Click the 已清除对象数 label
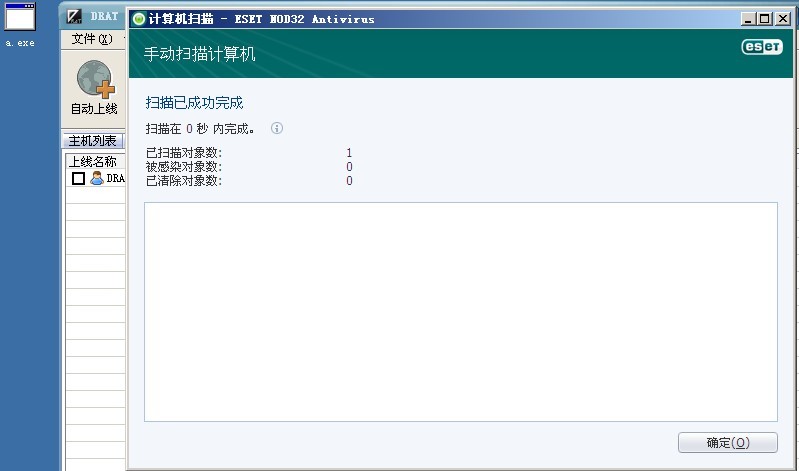The width and height of the screenshot is (799, 471). 184,180
